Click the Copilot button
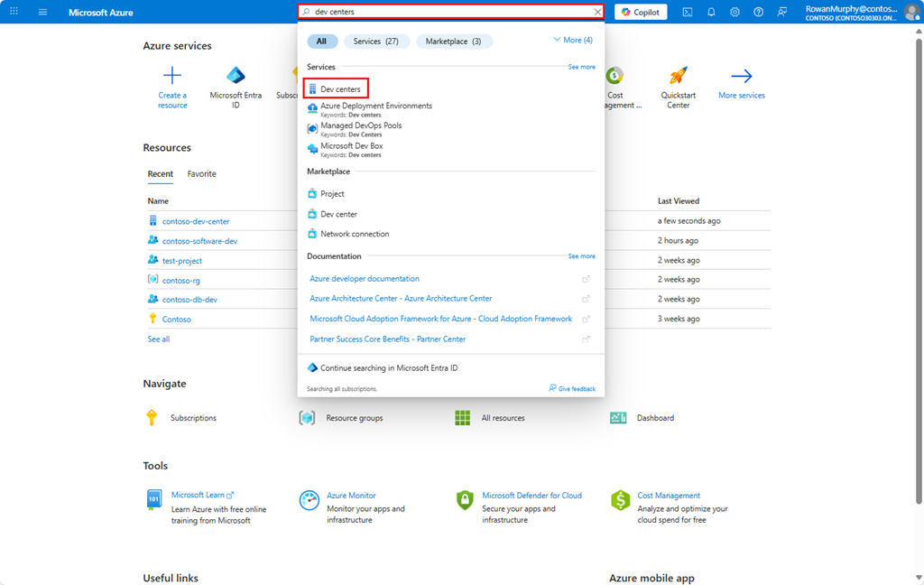Screen dimensions: 924x585 click(641, 12)
